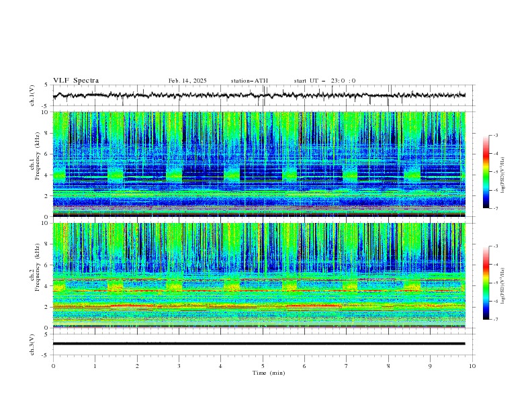532x411 pixels.
Task: Click the "VLF Spectra" plot title
Action: coord(76,81)
